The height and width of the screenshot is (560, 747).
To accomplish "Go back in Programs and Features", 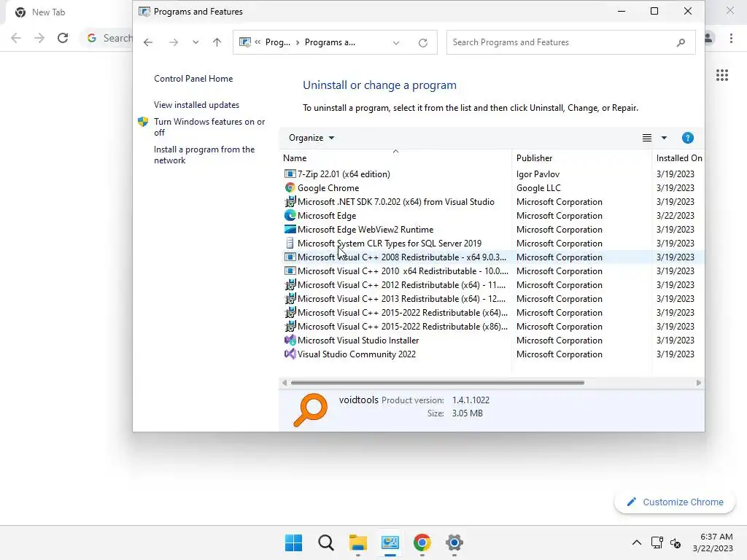I will (148, 42).
